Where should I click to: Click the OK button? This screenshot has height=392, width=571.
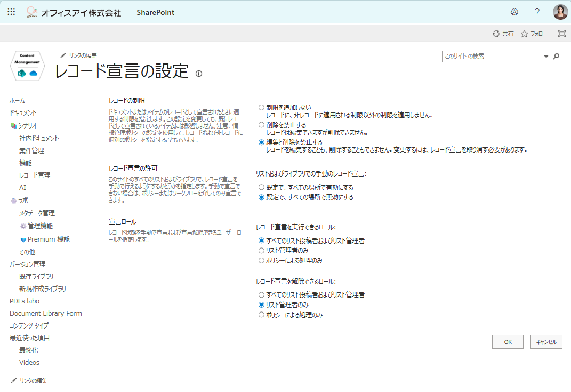point(508,342)
